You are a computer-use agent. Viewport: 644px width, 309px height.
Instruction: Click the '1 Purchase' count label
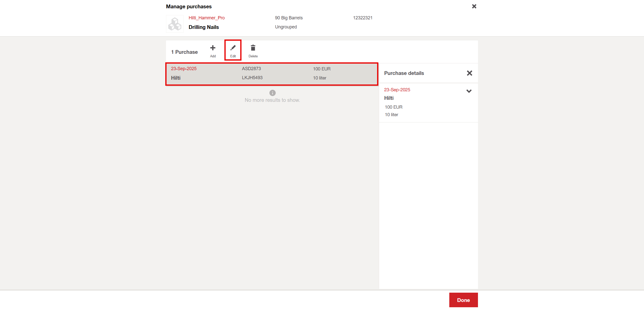(x=184, y=52)
